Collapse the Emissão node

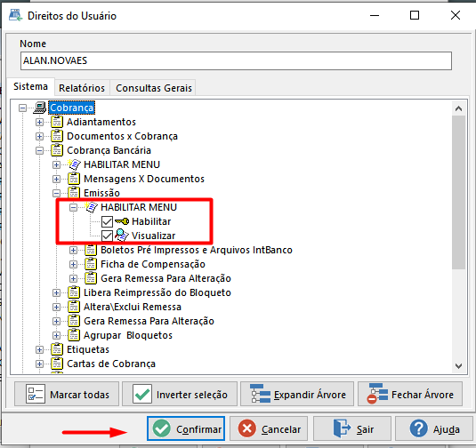(56, 193)
